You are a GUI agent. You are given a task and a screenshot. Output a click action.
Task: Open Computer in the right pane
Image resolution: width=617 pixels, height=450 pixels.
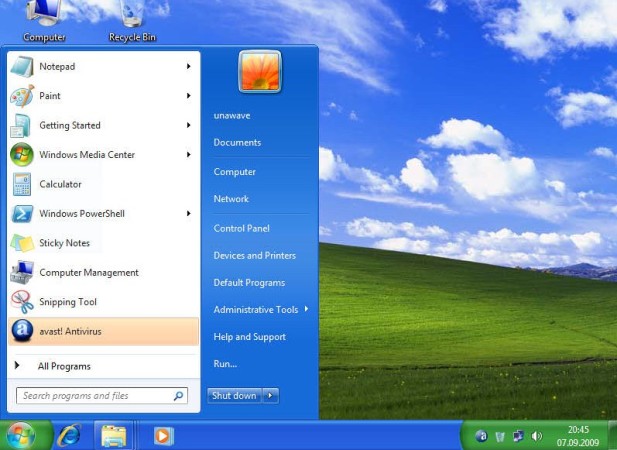[x=235, y=172]
